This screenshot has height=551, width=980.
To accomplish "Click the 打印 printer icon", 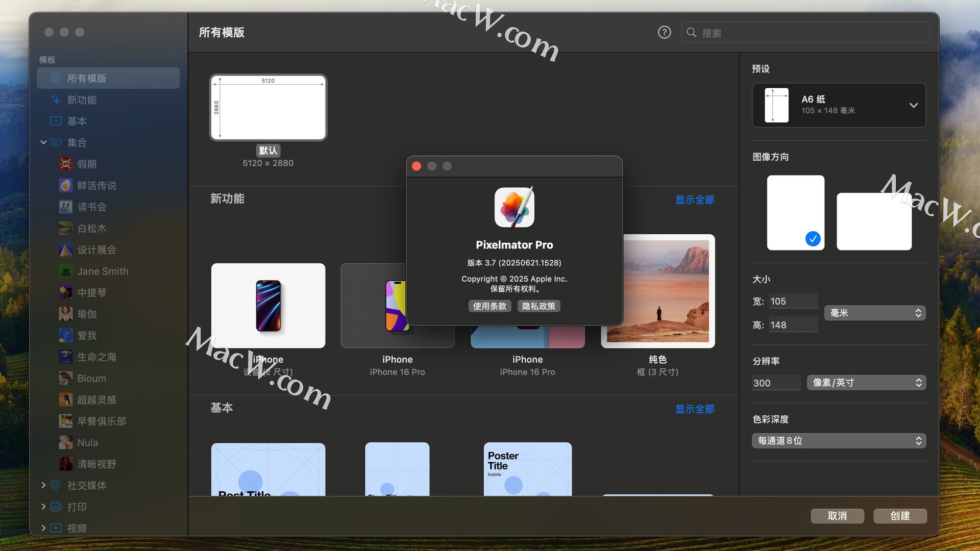I will (x=56, y=507).
